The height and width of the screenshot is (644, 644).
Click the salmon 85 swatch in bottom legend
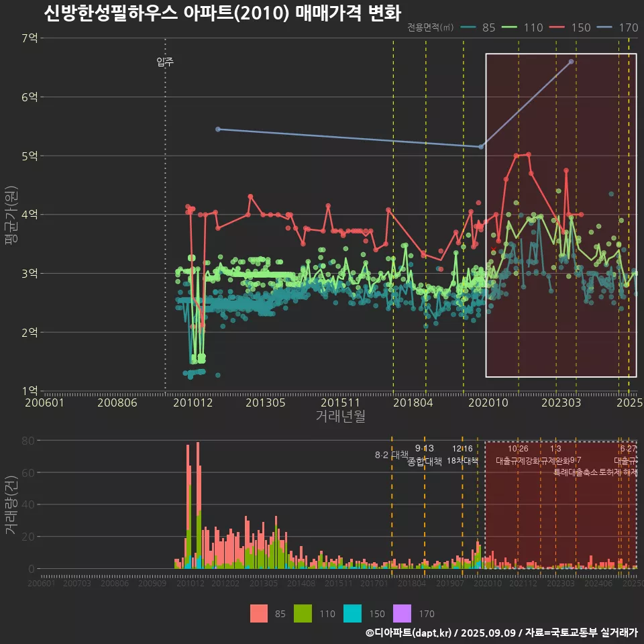click(x=259, y=614)
